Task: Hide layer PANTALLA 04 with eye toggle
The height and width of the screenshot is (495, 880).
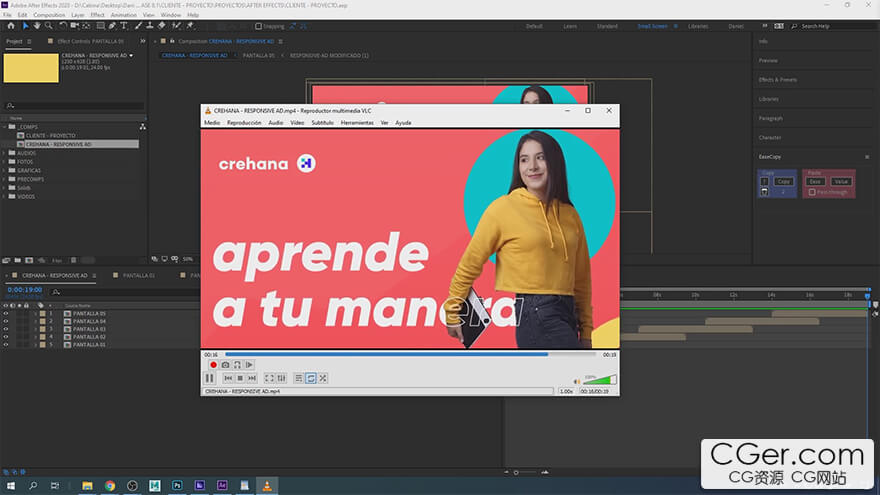Action: (x=6, y=322)
